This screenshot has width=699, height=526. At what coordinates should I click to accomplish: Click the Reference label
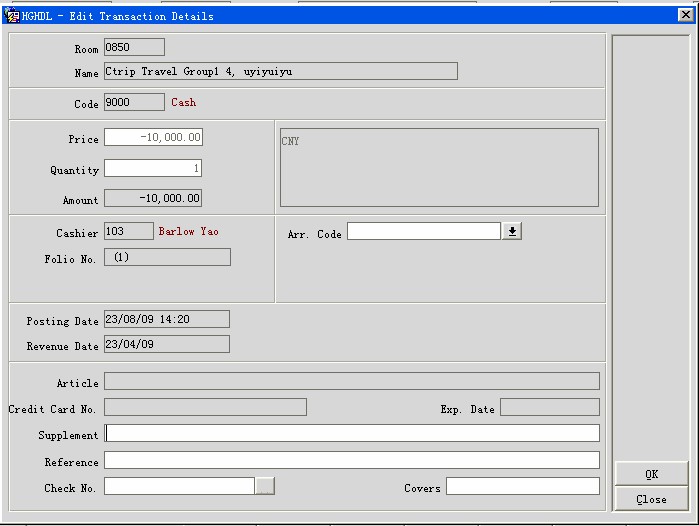pos(71,462)
